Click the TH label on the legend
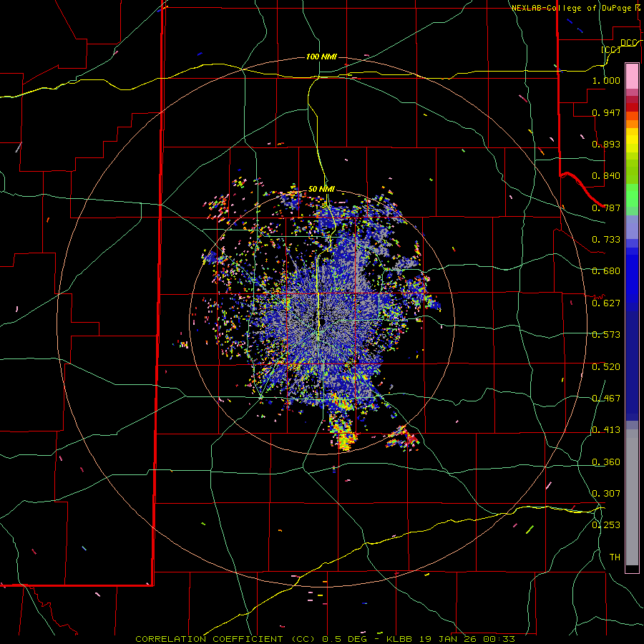The height and width of the screenshot is (644, 644). pyautogui.click(x=615, y=557)
